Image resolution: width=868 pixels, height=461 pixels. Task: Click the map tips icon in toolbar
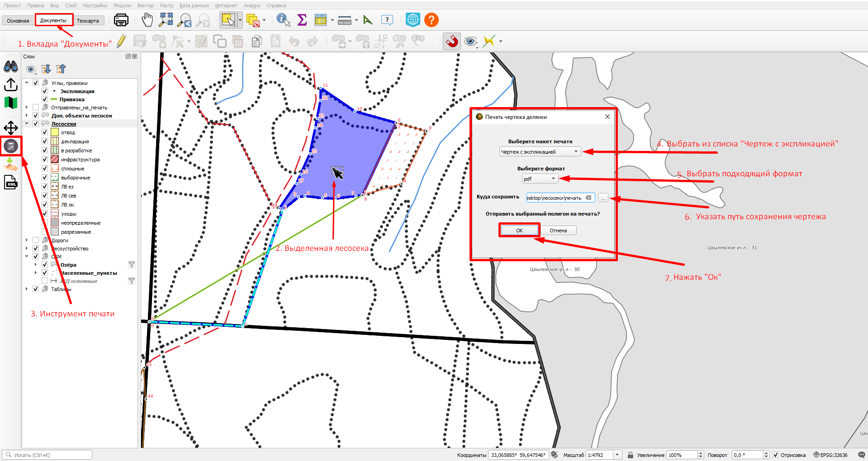click(387, 20)
